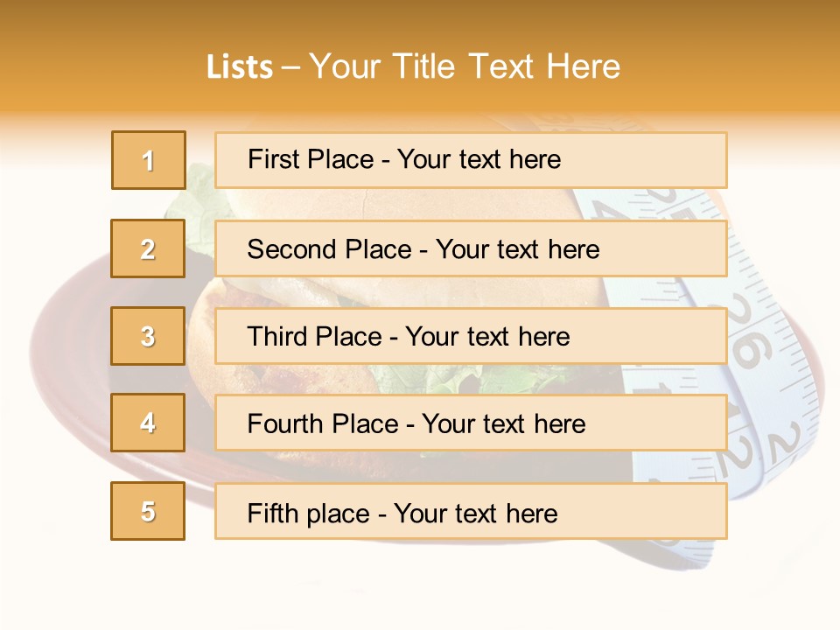Select the number 2 box

point(148,248)
